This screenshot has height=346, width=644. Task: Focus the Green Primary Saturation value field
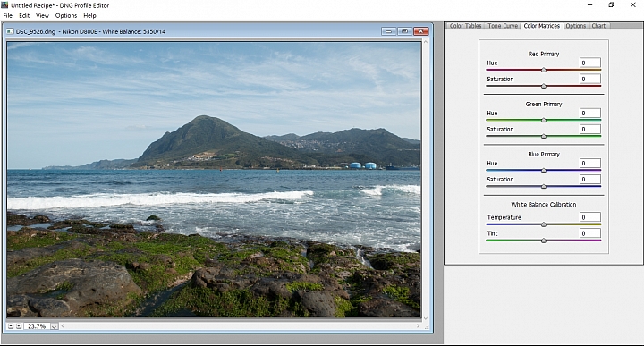tap(590, 129)
